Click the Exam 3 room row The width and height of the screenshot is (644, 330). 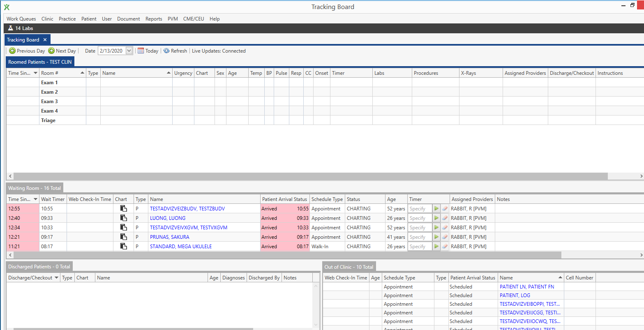point(325,102)
